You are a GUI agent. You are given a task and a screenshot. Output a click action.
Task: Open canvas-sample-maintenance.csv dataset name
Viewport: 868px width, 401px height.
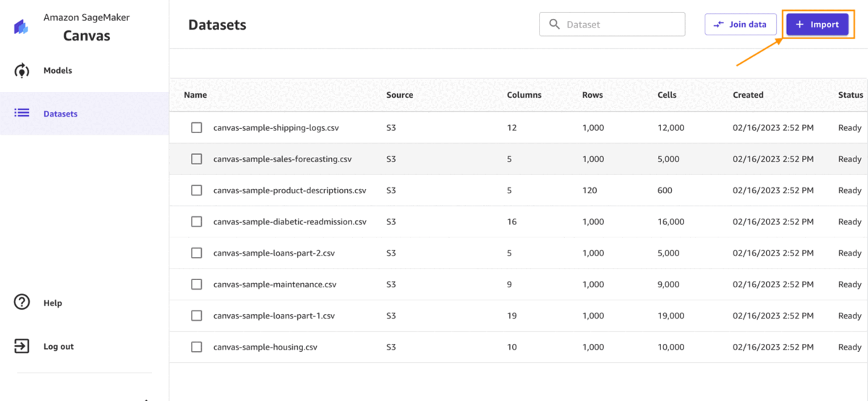pos(275,284)
